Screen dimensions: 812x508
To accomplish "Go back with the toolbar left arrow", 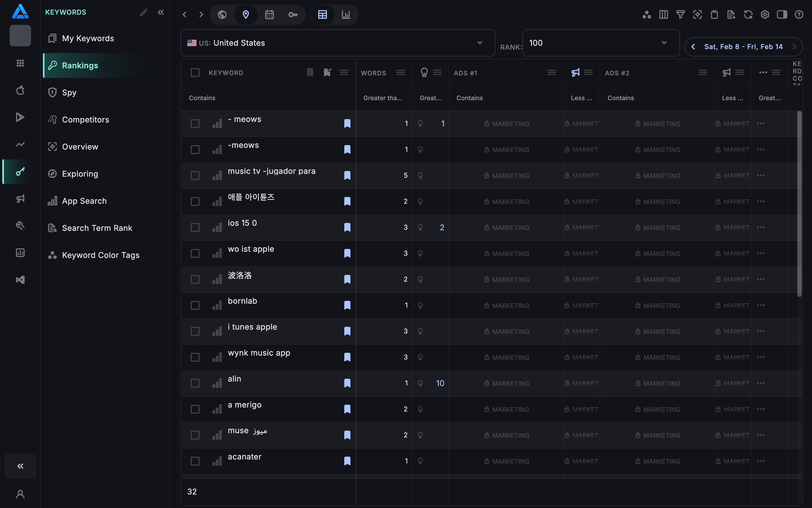I will [x=185, y=14].
